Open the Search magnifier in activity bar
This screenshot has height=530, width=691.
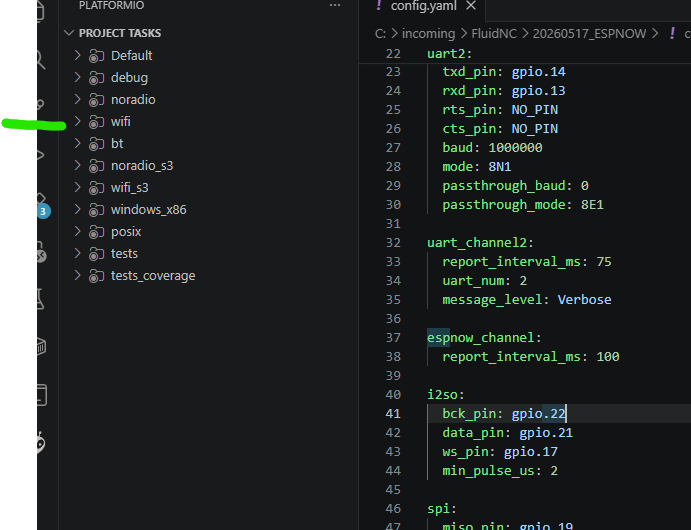tap(41, 59)
